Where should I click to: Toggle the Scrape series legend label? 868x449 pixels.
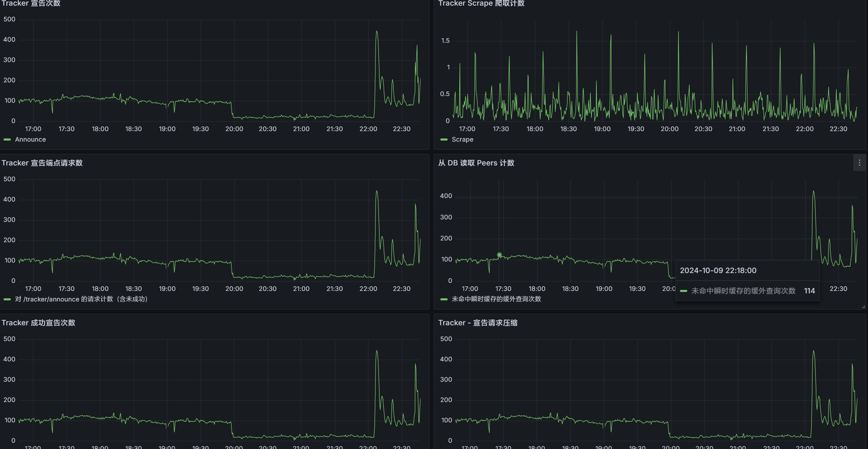[462, 140]
